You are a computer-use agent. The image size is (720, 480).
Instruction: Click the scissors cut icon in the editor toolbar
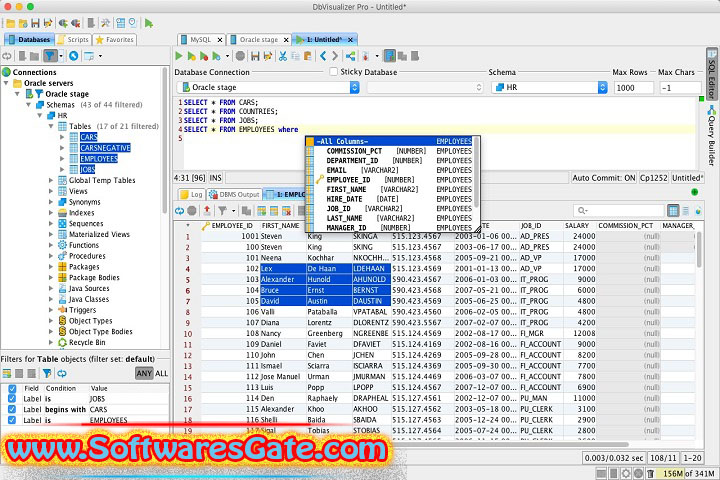click(283, 56)
